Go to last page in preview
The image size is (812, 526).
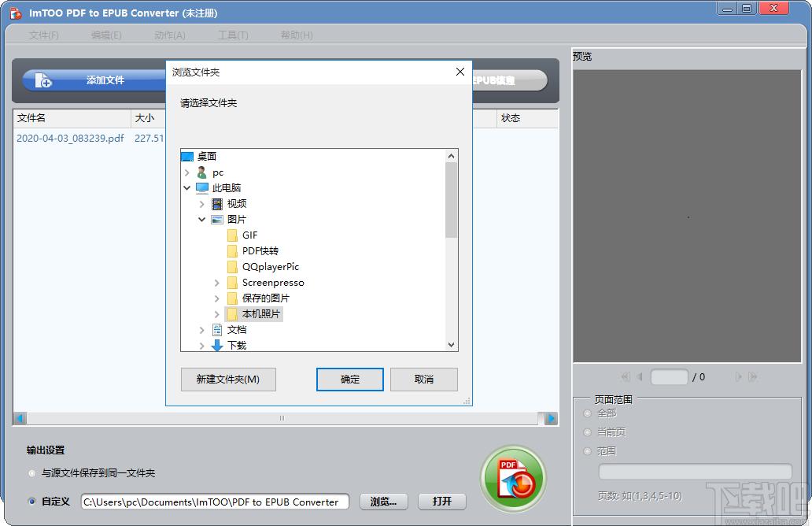pos(753,376)
